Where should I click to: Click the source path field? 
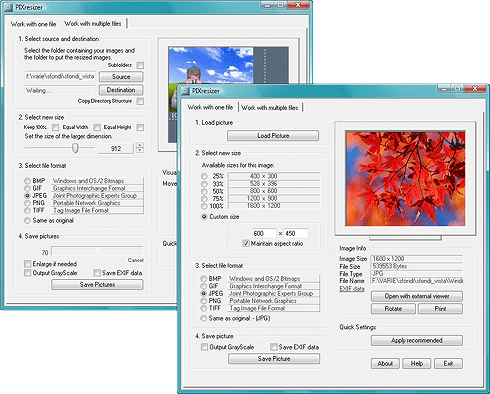point(60,76)
